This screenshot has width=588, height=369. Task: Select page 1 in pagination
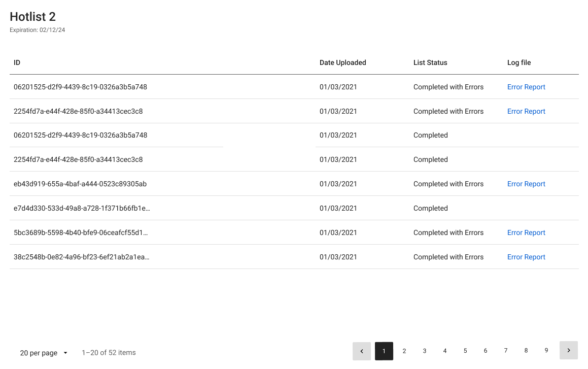[384, 351]
